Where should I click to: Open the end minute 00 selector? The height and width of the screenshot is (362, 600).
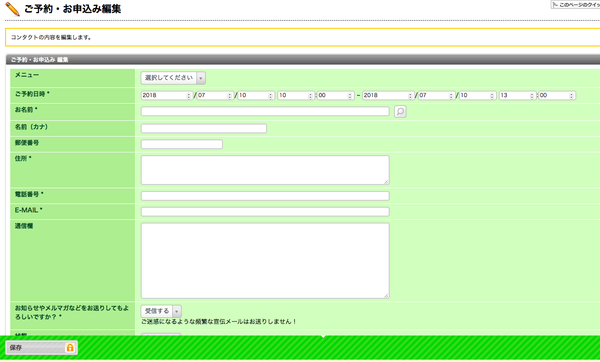coord(557,95)
